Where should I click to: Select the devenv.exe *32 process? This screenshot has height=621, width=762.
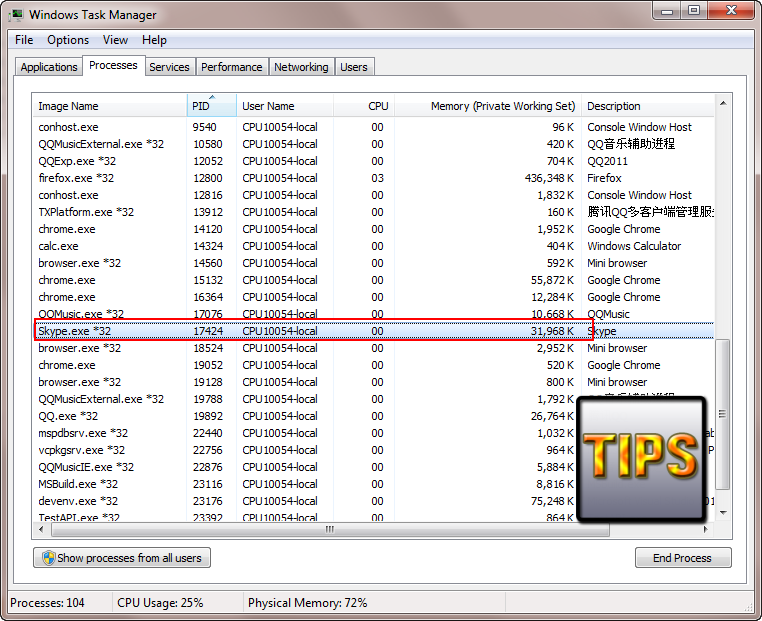(373, 501)
